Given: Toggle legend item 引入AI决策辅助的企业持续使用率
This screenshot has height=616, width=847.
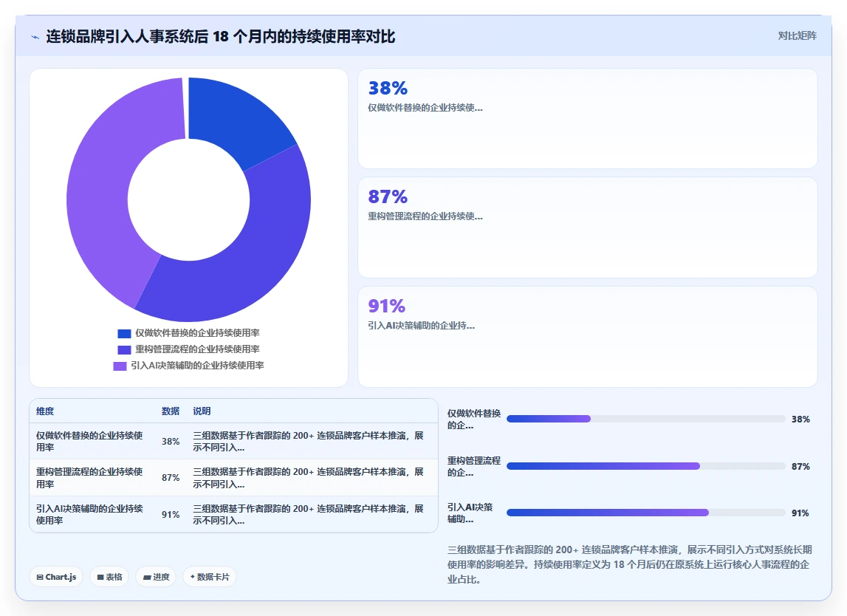Looking at the screenshot, I should (x=188, y=366).
